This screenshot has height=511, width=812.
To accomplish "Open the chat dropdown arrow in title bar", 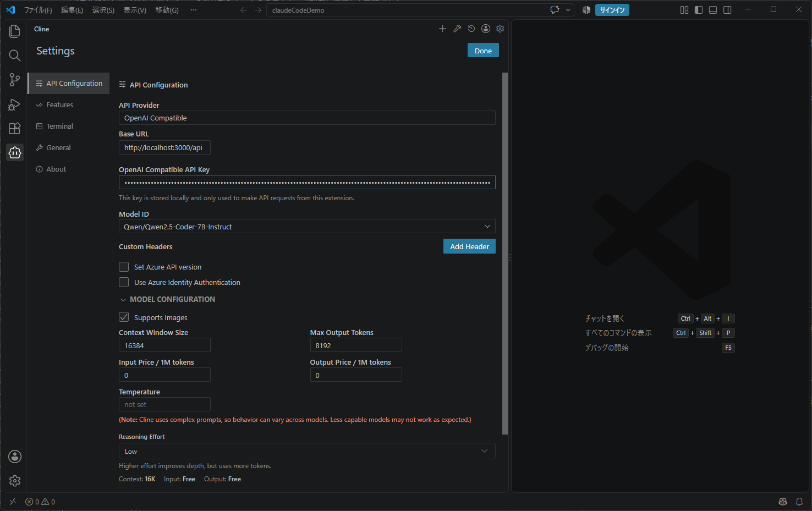I will coord(568,10).
